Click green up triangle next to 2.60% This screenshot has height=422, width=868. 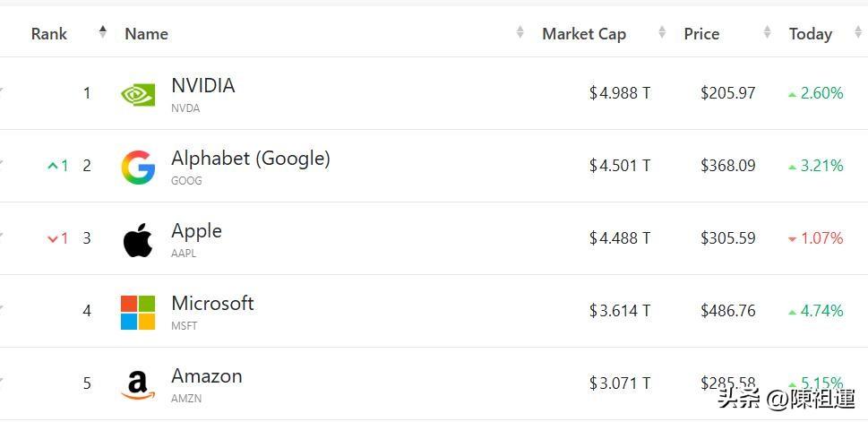[x=792, y=95]
